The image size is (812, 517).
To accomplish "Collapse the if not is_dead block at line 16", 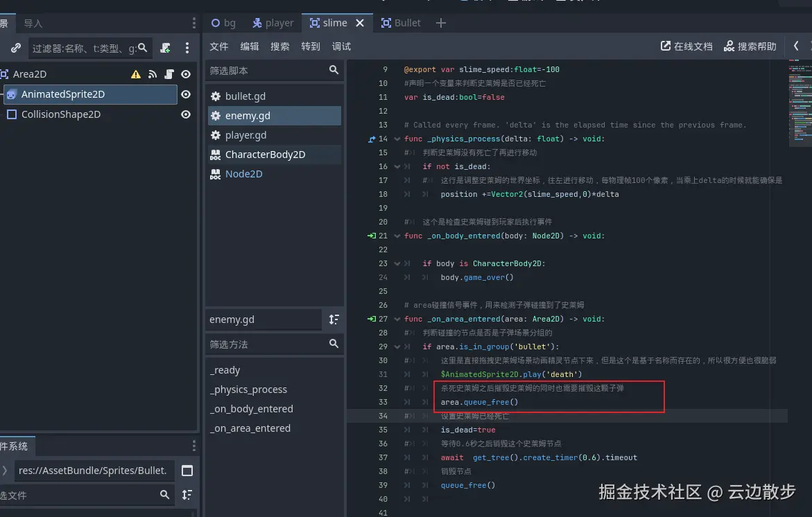I will pos(397,166).
